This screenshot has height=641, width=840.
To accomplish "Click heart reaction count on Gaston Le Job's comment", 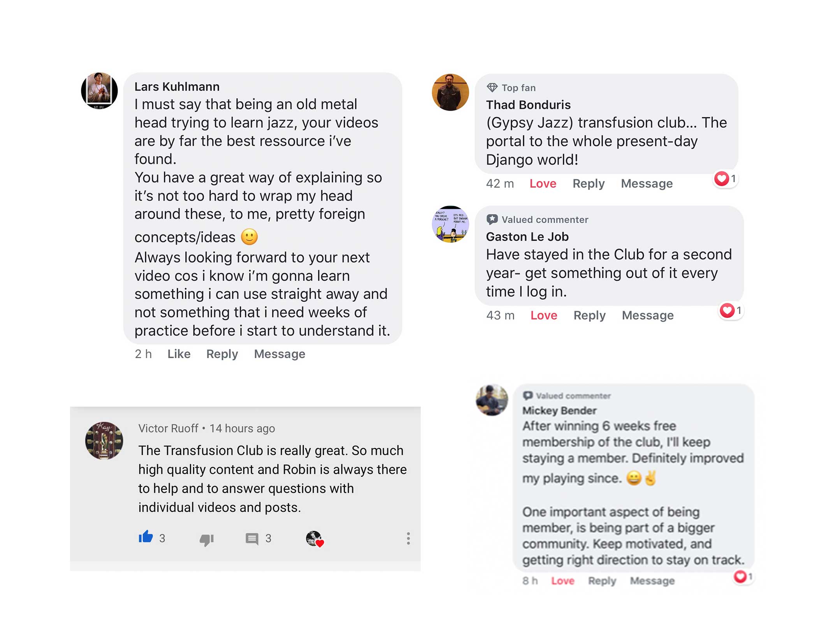I will [x=731, y=311].
